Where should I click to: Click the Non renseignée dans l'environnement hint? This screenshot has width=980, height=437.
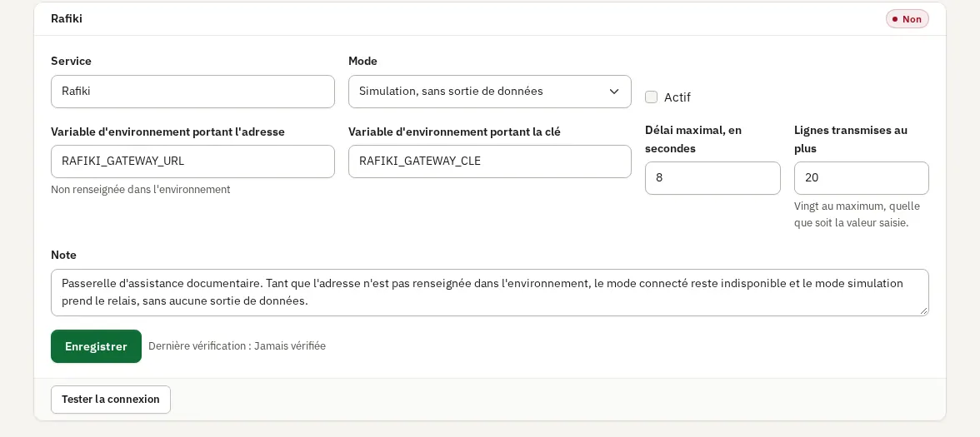pyautogui.click(x=141, y=189)
